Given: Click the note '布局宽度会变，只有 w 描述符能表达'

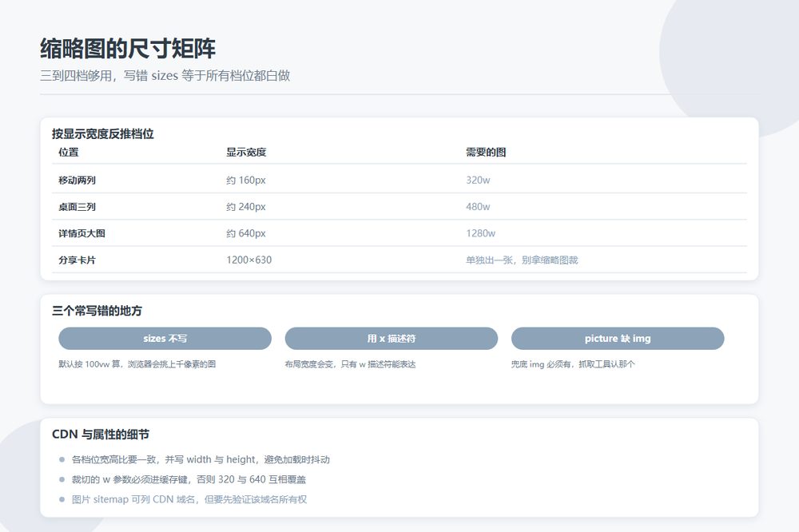Looking at the screenshot, I should [x=351, y=363].
